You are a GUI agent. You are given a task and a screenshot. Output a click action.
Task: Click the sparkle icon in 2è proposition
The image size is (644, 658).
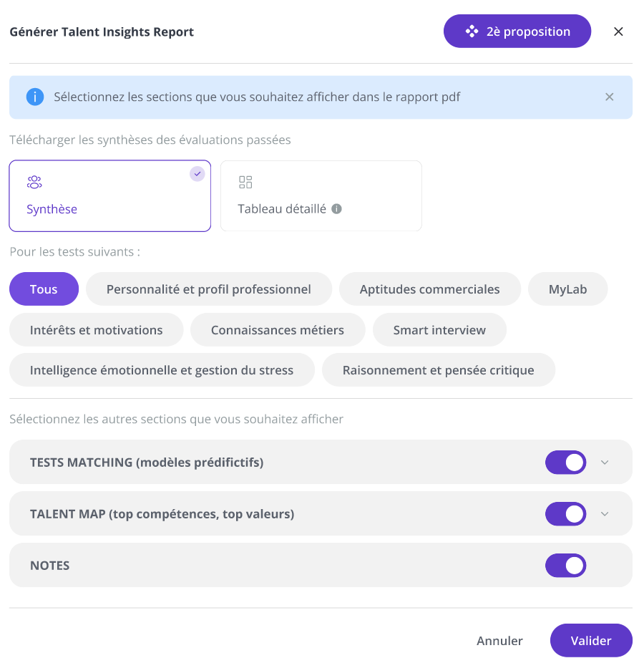coord(472,32)
